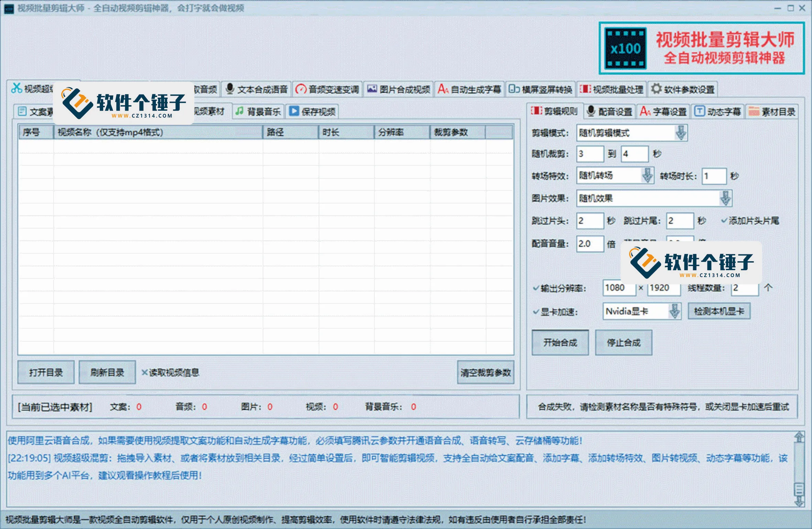
Task: Click the scissors icon of 视频超级混剪
Action: 17,88
